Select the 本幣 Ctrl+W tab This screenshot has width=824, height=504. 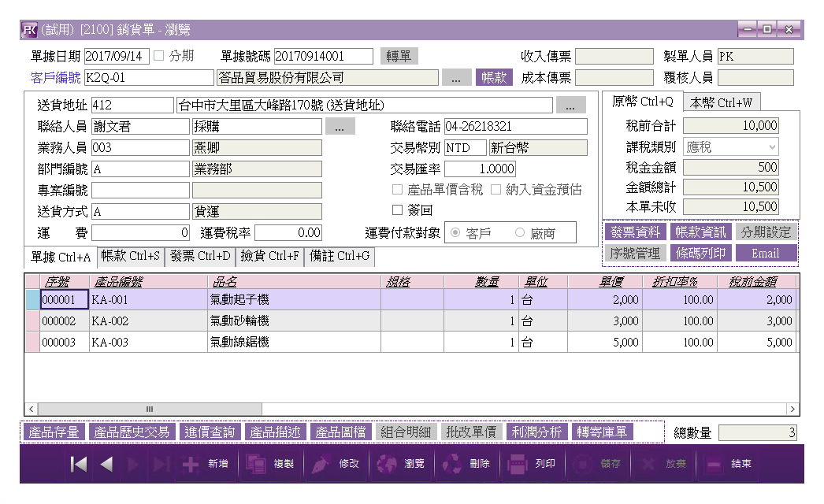coord(721,102)
